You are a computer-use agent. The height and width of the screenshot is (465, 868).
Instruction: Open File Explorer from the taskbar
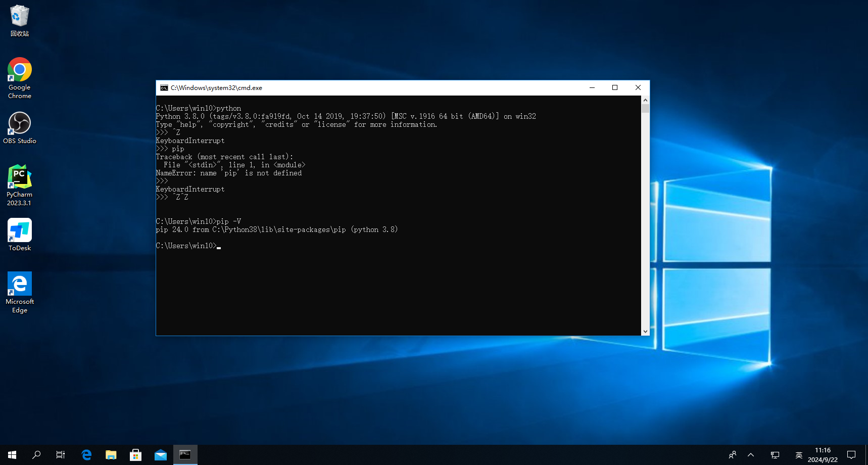coord(111,455)
